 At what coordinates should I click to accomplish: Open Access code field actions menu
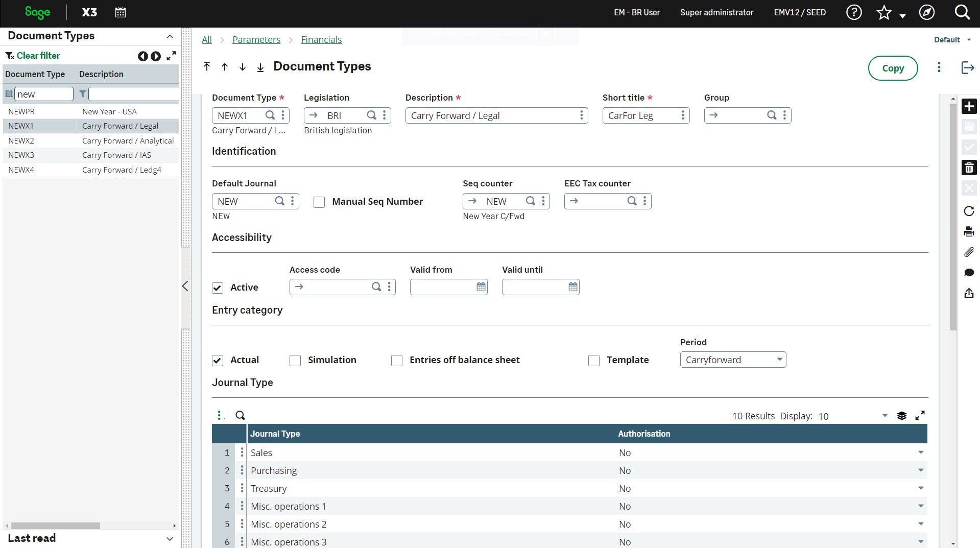[x=389, y=287]
